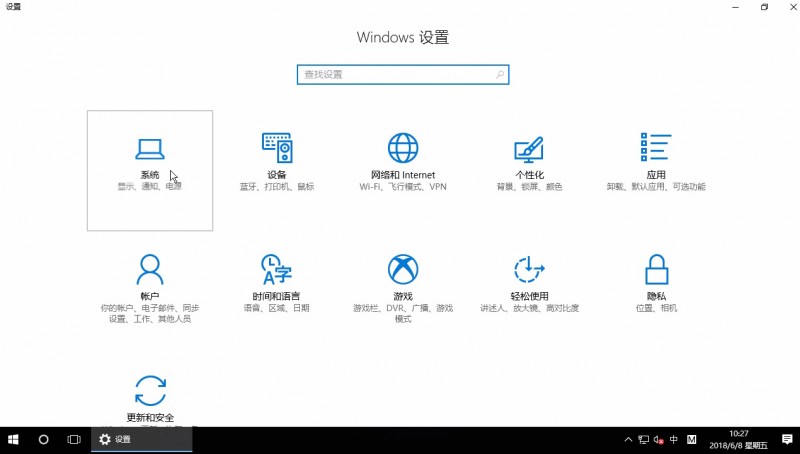Switch the 中 input method indicator
Screen dimensions: 800x454
coord(674,440)
